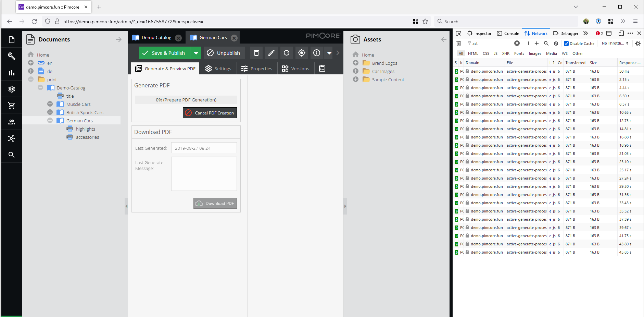Toggle request blocking in the Network toolbar
Image resolution: width=644 pixels, height=317 pixels.
pyautogui.click(x=555, y=43)
